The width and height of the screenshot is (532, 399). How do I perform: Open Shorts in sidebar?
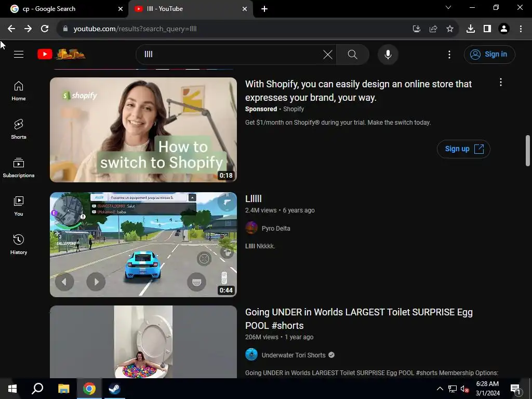click(19, 129)
